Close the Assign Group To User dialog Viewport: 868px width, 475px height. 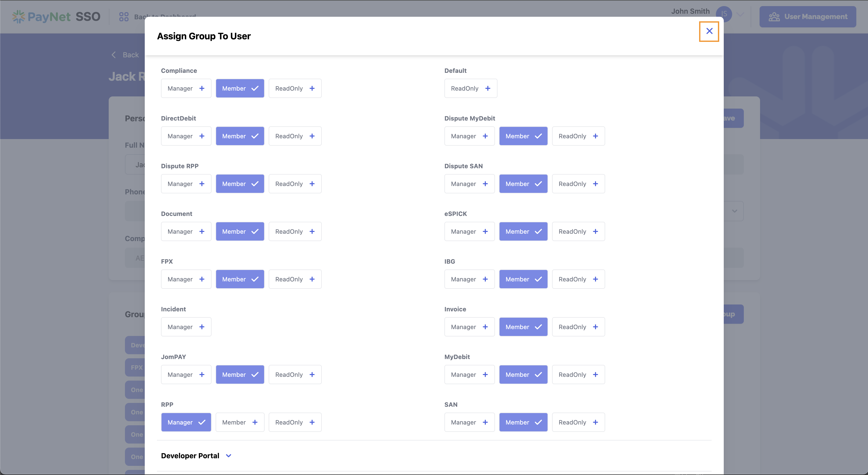pyautogui.click(x=709, y=31)
